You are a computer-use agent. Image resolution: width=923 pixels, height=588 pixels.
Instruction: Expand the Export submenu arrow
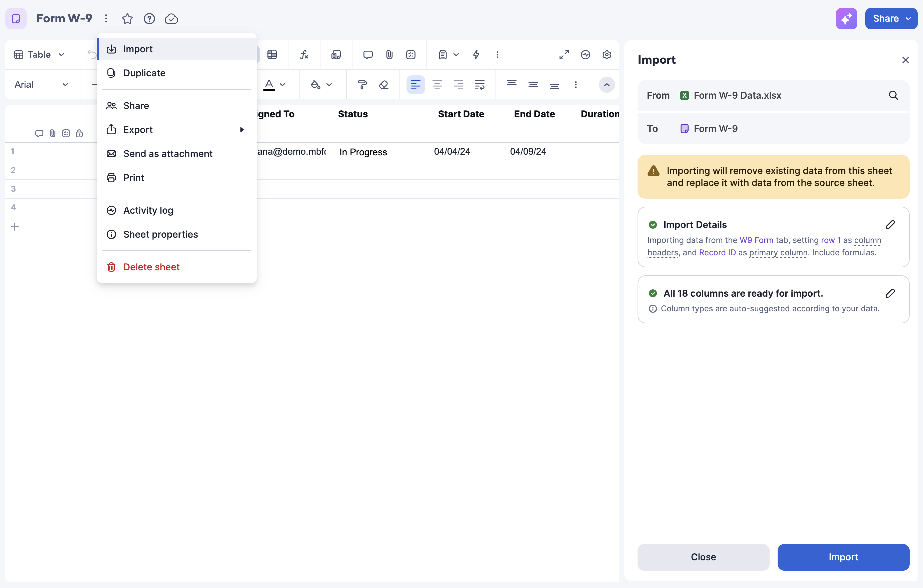tap(242, 129)
